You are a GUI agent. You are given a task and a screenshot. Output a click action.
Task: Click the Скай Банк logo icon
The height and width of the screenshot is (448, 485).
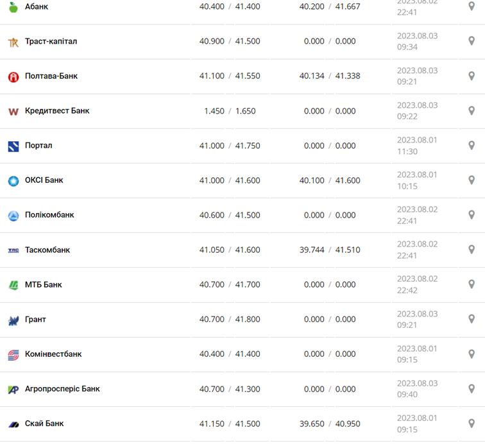(x=13, y=424)
